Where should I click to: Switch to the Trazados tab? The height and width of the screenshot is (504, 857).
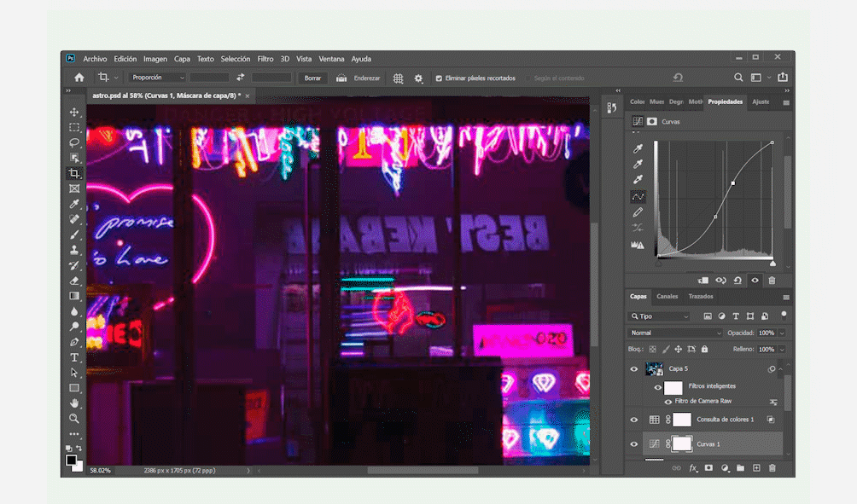701,297
